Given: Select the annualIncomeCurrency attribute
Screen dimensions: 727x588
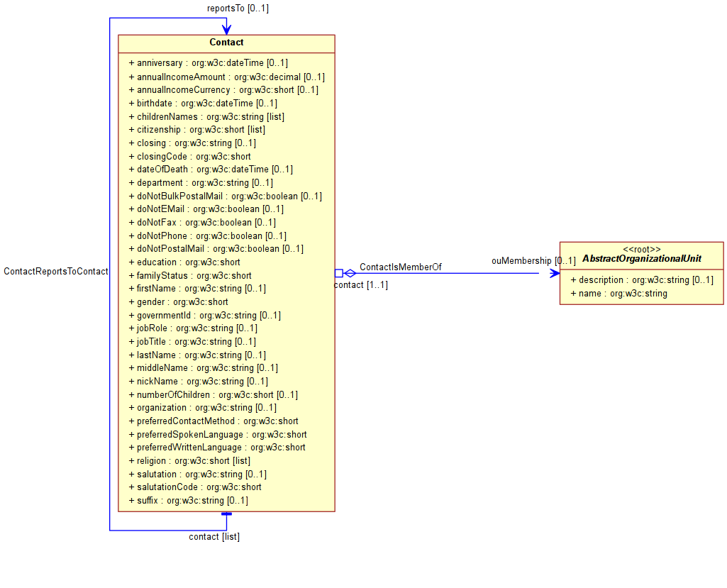Looking at the screenshot, I should click(223, 90).
